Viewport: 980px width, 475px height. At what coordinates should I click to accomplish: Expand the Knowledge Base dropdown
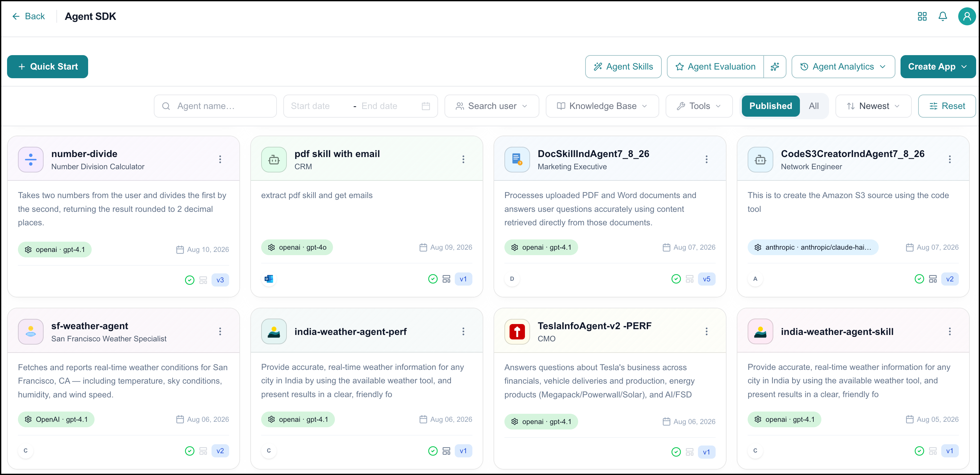tap(602, 106)
